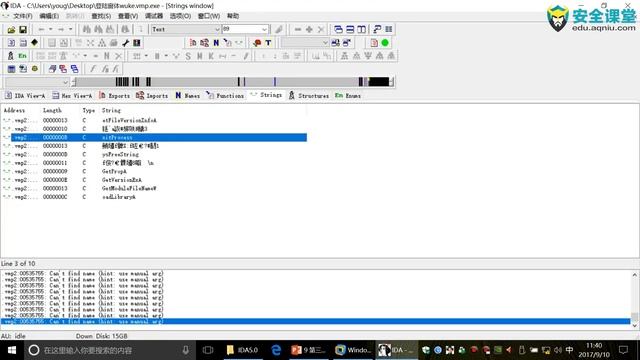Switch to the IDA View-A tab
This screenshot has height=360, width=640.
pyautogui.click(x=25, y=96)
